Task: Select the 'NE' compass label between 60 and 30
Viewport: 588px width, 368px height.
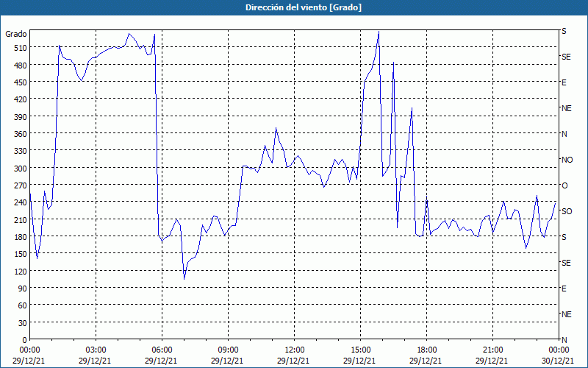Action: tap(567, 314)
